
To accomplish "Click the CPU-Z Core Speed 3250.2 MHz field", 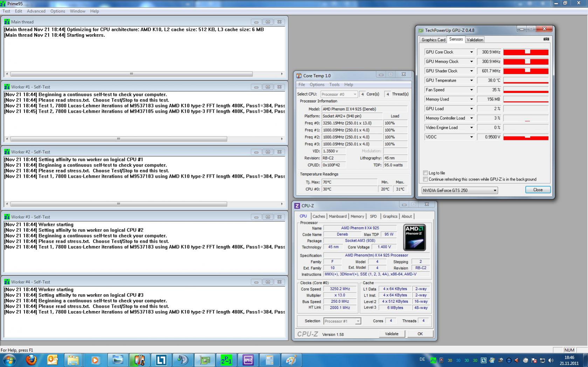I will pyautogui.click(x=340, y=289).
